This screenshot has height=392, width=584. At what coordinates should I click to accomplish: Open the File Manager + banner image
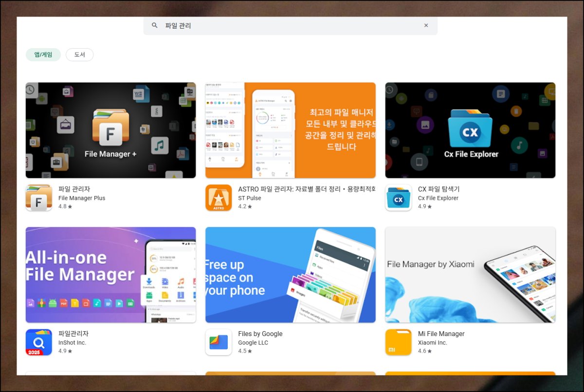110,130
